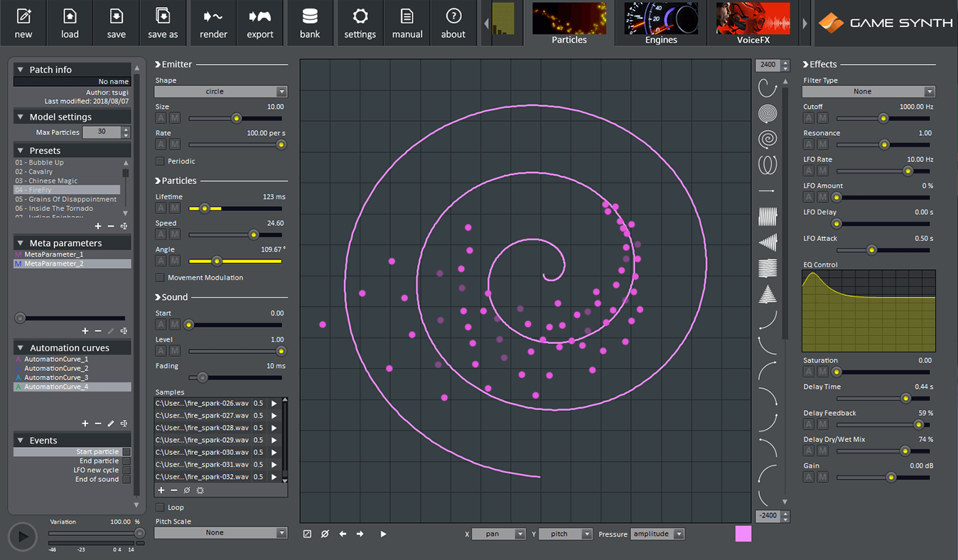Select the 01 - Bubble Up preset
The width and height of the screenshot is (958, 560).
point(68,163)
